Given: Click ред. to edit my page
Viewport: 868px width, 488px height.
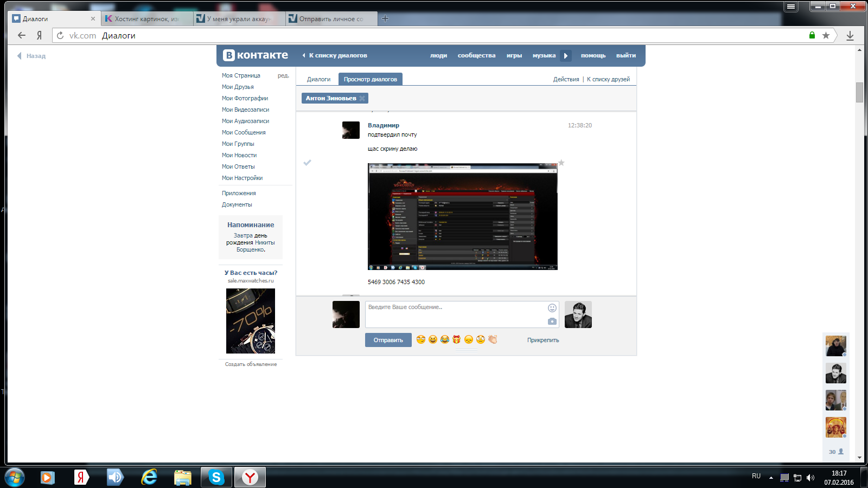Looking at the screenshot, I should pos(283,75).
